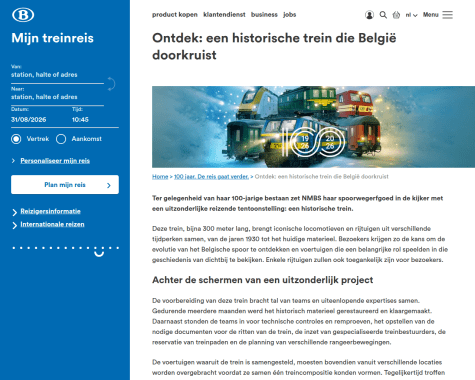Screen dimensions: 475x380
Task: Select the Vertrek radio button
Action: 16,139
